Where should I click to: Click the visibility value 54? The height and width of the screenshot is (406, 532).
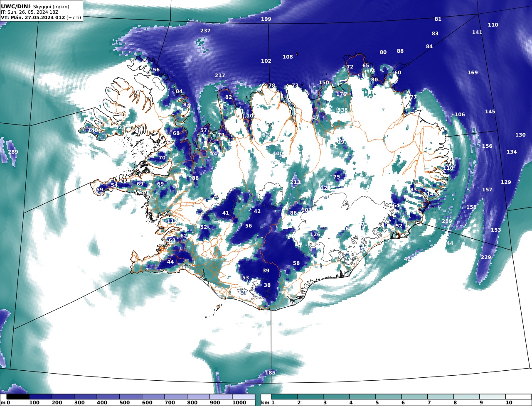pos(114,185)
